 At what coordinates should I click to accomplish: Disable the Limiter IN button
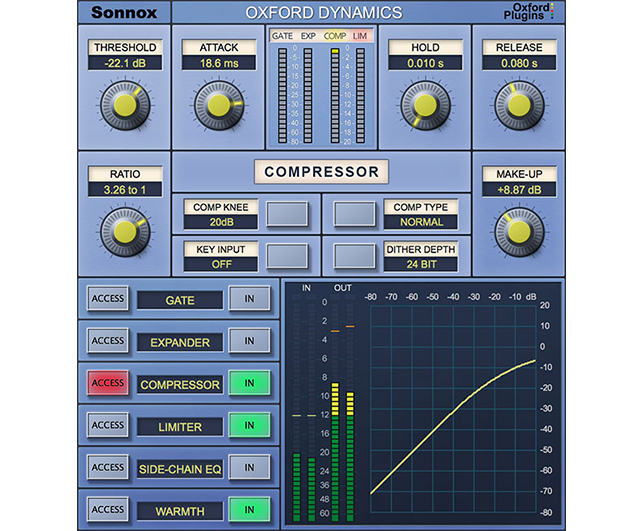246,426
